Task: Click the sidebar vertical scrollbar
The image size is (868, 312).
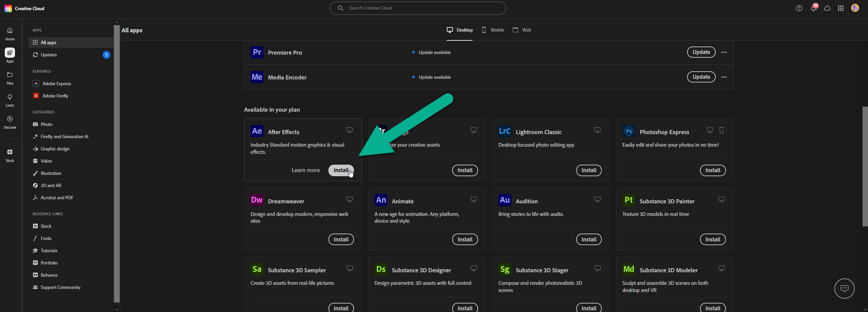Action: pos(117,163)
